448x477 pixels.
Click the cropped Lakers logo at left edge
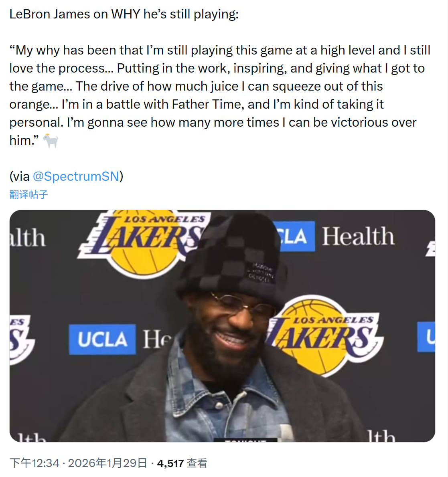click(20, 339)
